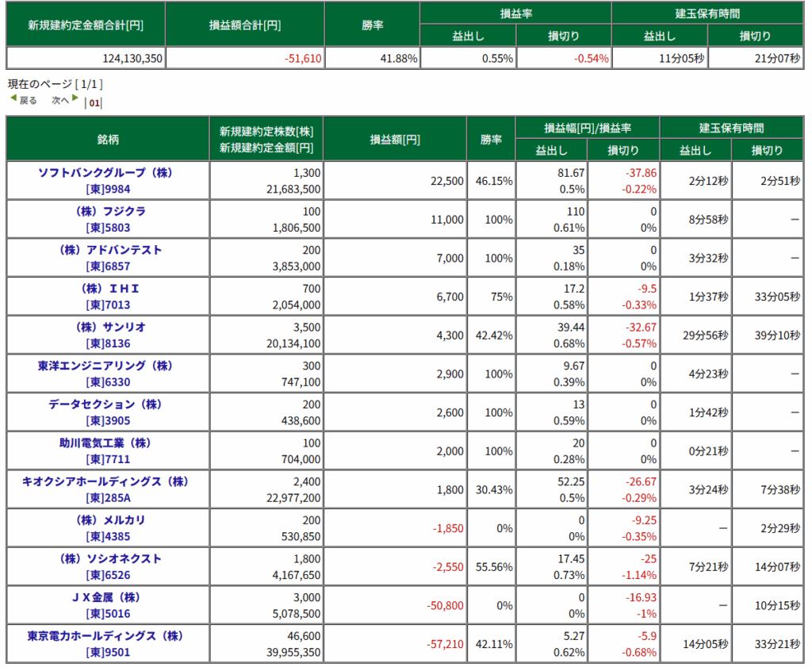
Task: Click the 勝率 header in the stock table
Action: [491, 139]
